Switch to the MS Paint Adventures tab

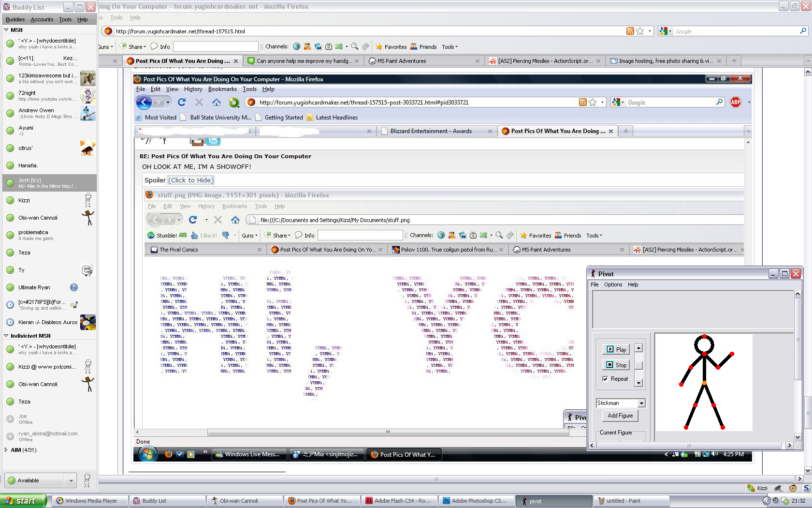(x=401, y=61)
